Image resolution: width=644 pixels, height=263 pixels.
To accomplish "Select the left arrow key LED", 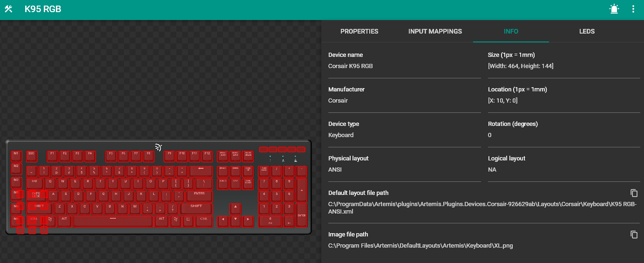I will pos(223,221).
